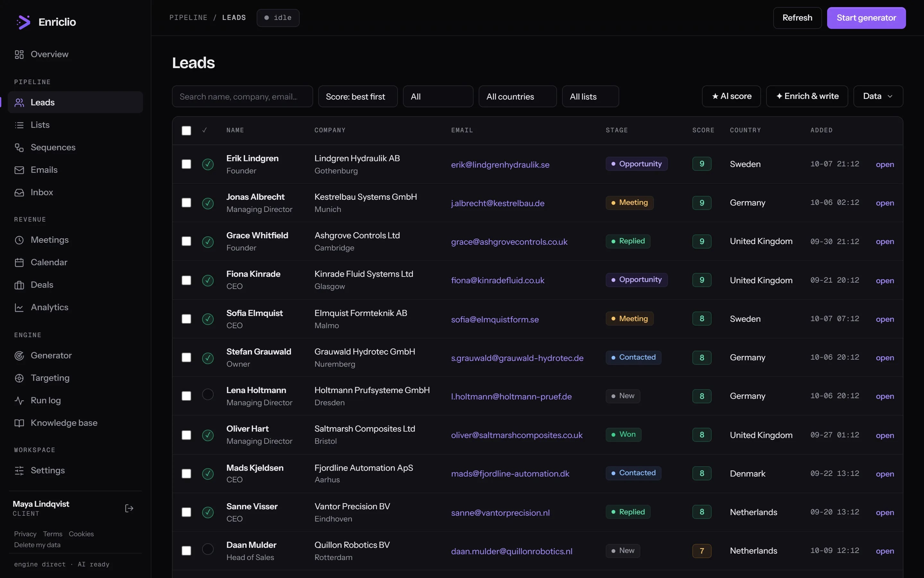The width and height of the screenshot is (924, 578).
Task: Click the Knowledge base book icon
Action: (19, 423)
